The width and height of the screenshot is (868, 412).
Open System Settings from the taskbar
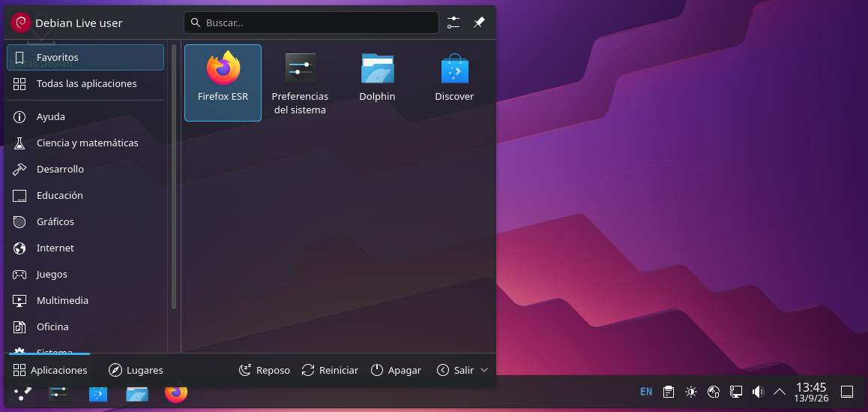pyautogui.click(x=59, y=393)
